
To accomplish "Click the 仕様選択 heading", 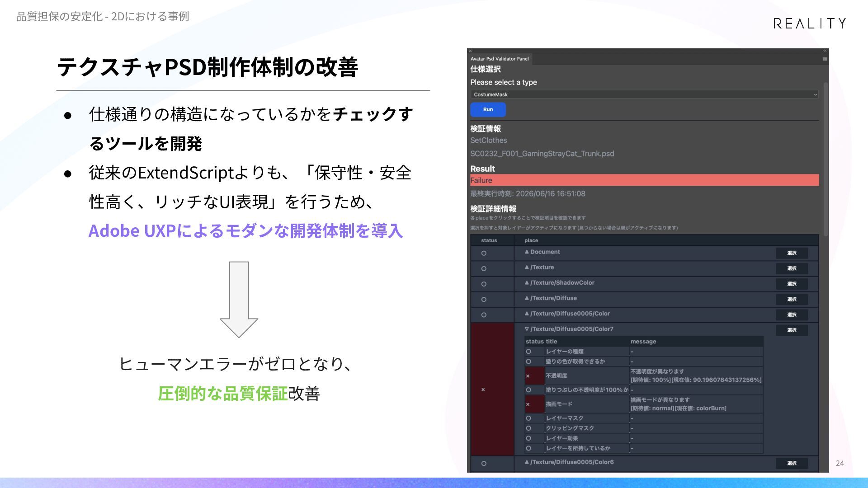I will 485,69.
